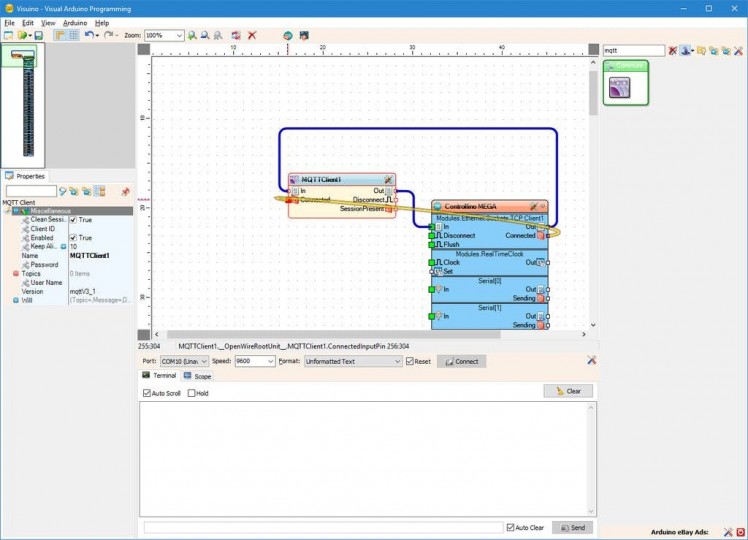Click the Zoom In magnifier icon
The image size is (748, 540).
tap(192, 35)
